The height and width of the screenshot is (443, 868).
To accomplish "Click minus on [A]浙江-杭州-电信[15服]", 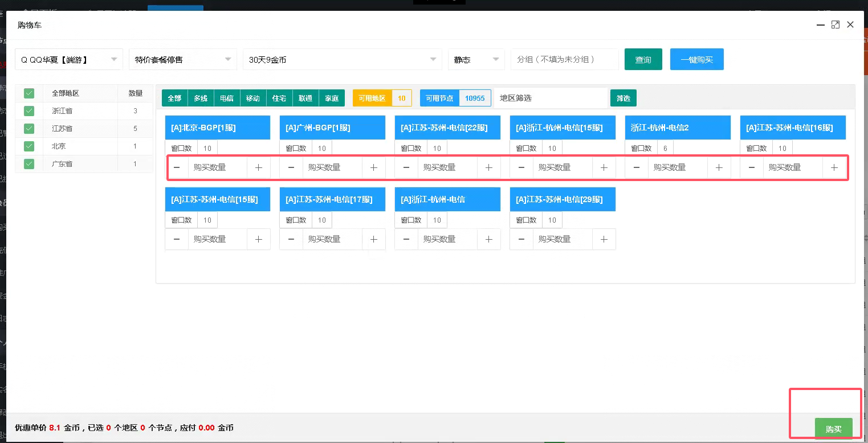I will tap(521, 167).
